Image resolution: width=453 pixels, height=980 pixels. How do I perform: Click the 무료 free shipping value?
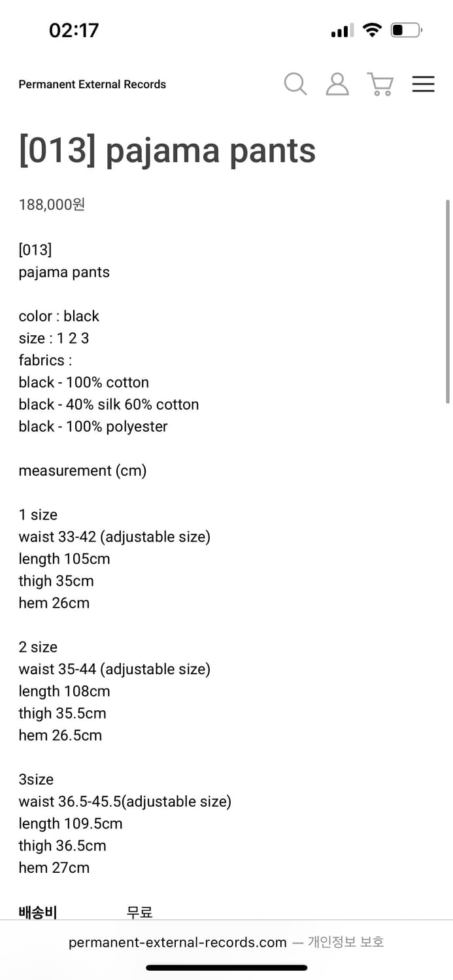pos(139,912)
